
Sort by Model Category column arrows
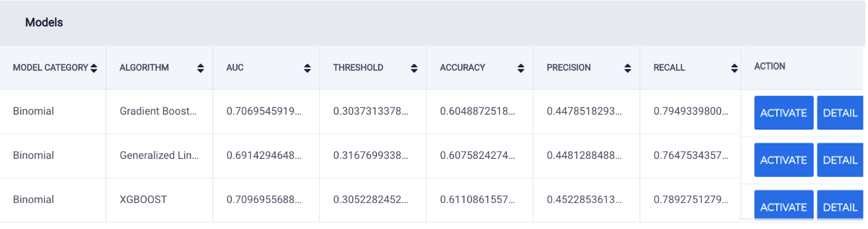coord(94,68)
